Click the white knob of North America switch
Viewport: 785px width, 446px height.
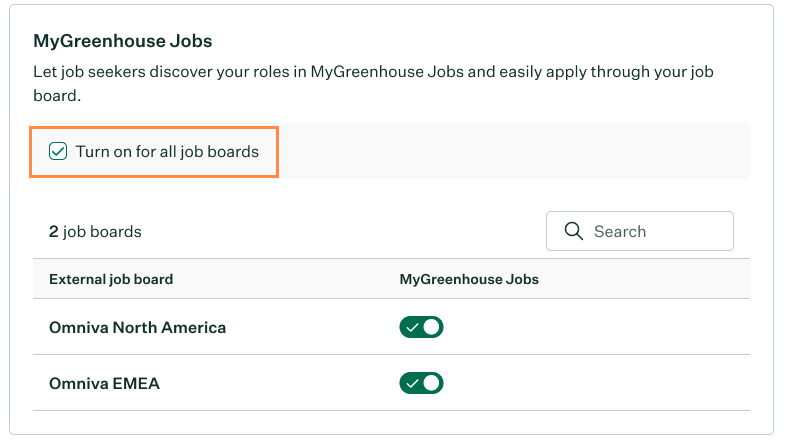431,327
